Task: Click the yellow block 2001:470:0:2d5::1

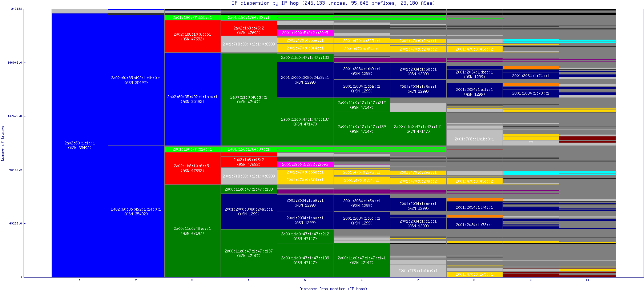Action: tap(474, 274)
